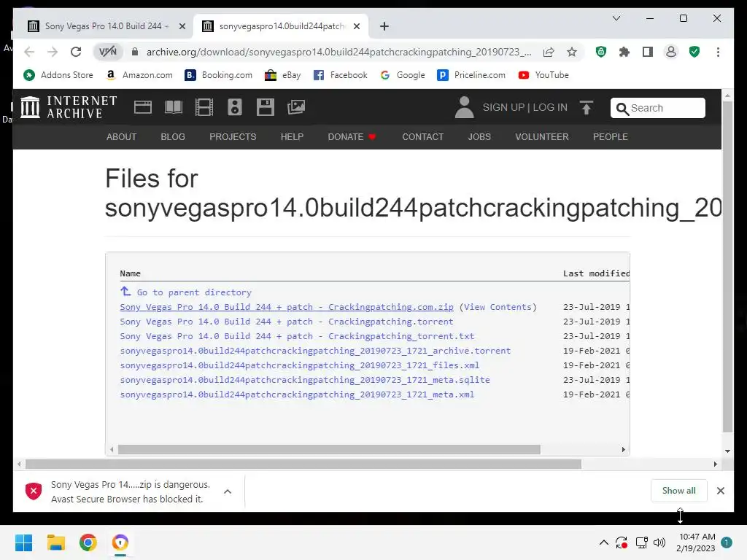Open the _files.xml link
Screen dimensions: 747x560
pyautogui.click(x=299, y=366)
